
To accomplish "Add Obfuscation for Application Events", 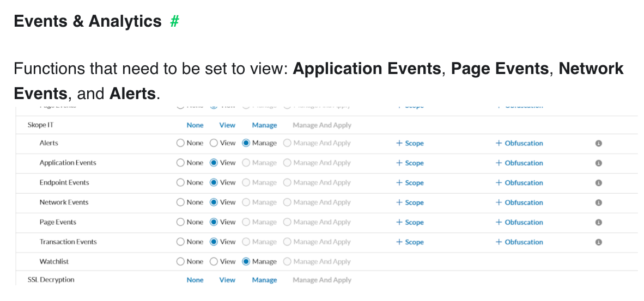I will pos(519,163).
